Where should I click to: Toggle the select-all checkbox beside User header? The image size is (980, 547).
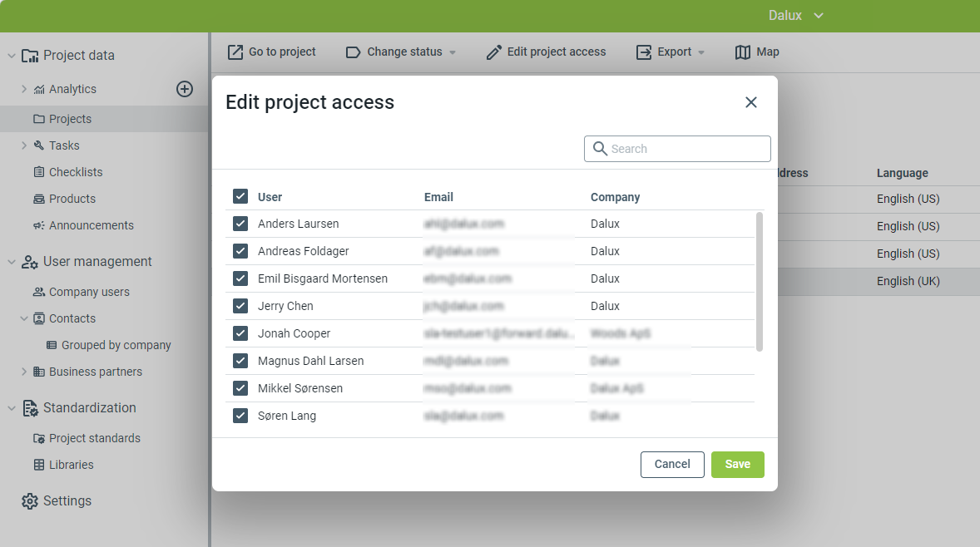(x=240, y=197)
